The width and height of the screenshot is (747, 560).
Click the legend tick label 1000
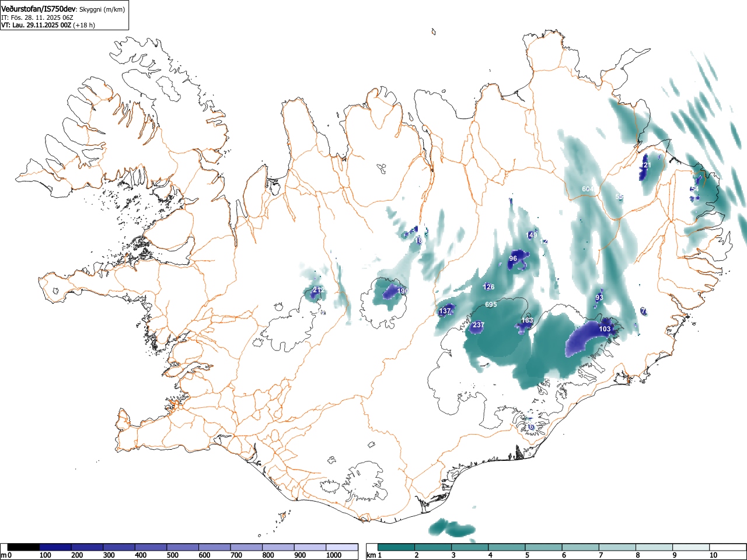[334, 555]
